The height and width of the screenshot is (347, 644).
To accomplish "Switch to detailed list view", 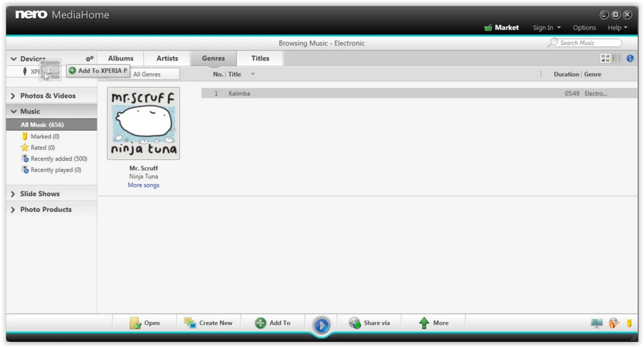I will 616,58.
